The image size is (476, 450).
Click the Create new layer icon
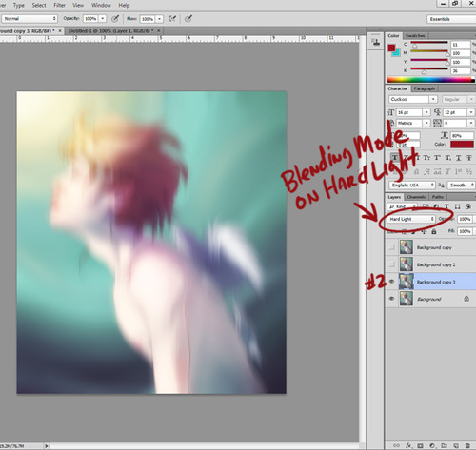456,445
